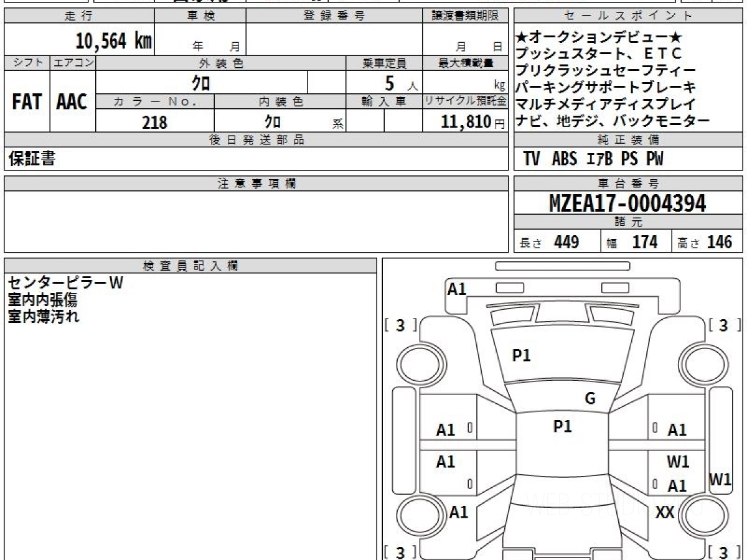747x560 pixels.
Task: Click the 譲渡書類期限 header
Action: coord(465,16)
